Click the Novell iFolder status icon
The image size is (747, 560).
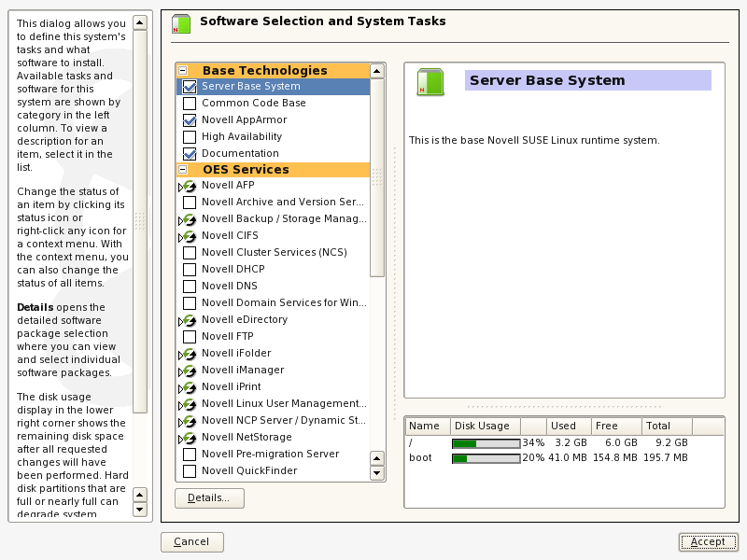189,354
